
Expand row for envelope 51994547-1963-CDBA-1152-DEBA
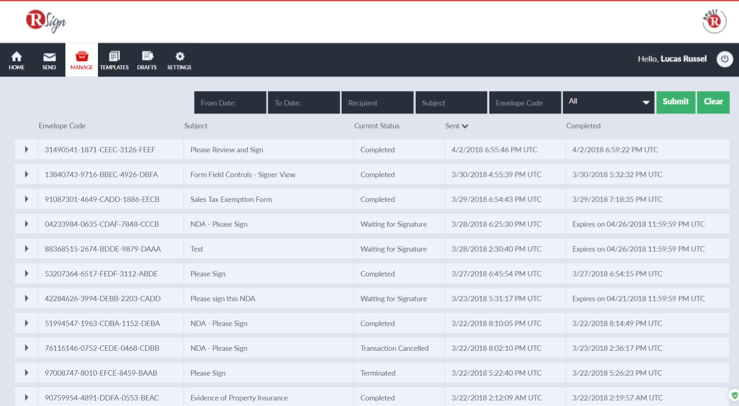tap(26, 323)
